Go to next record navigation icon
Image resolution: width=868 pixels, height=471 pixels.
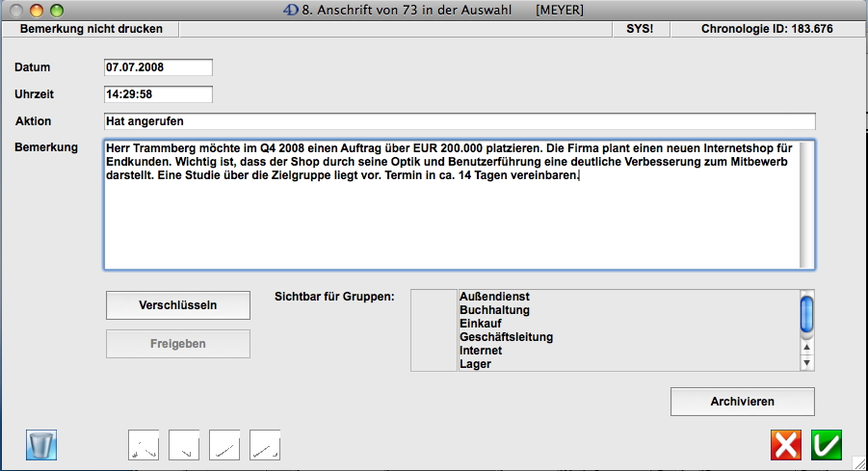click(224, 445)
